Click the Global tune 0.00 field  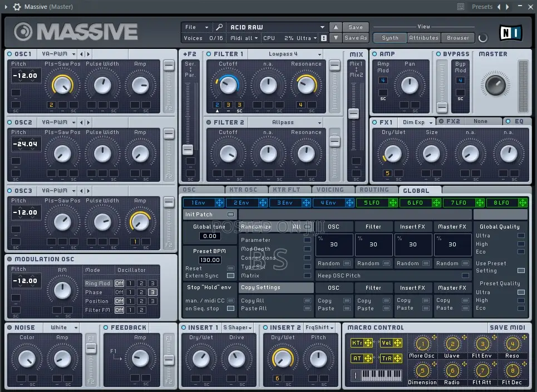coord(210,236)
